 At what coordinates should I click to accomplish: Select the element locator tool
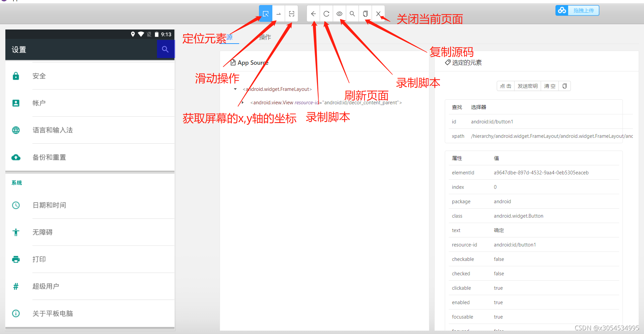(265, 13)
